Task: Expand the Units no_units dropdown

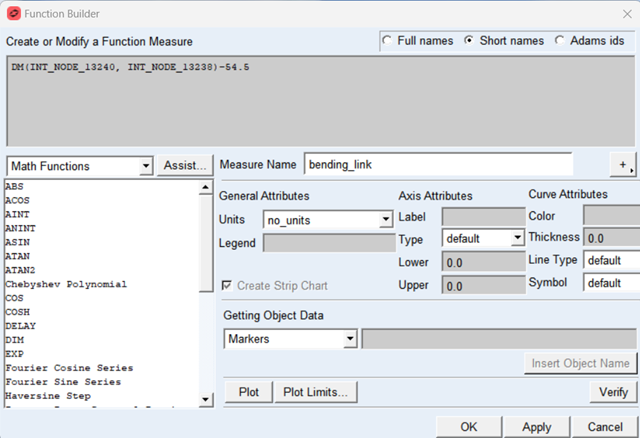Action: click(386, 219)
